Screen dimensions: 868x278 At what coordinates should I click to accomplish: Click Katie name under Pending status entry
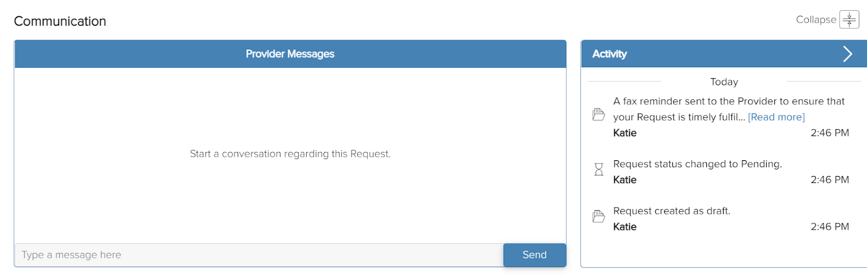click(x=624, y=180)
